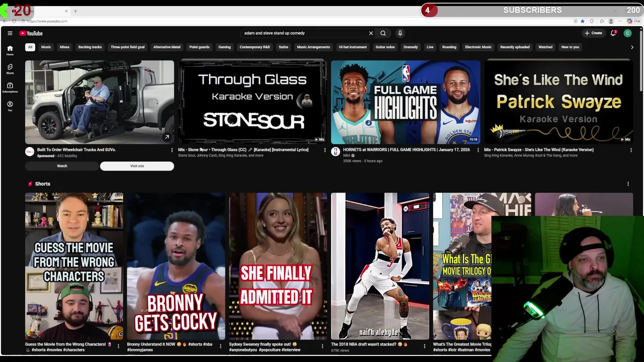644x362 pixels.
Task: Select the Recently uploaded chip
Action: (x=515, y=47)
